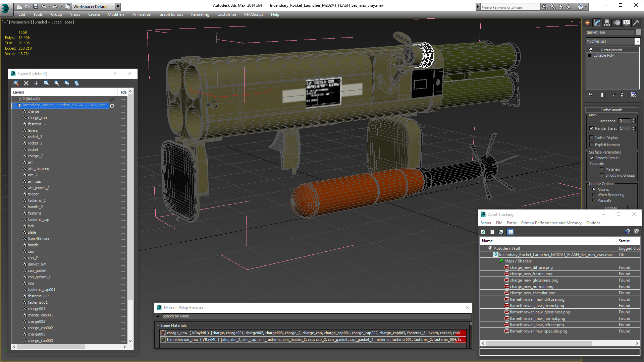Enable the Isoline Display checkbox
Screen dimensions: 644x362
click(592, 138)
